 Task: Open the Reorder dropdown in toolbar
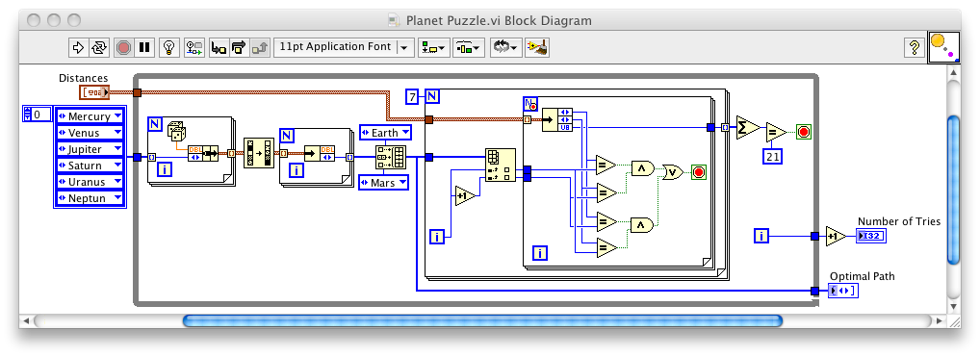505,47
